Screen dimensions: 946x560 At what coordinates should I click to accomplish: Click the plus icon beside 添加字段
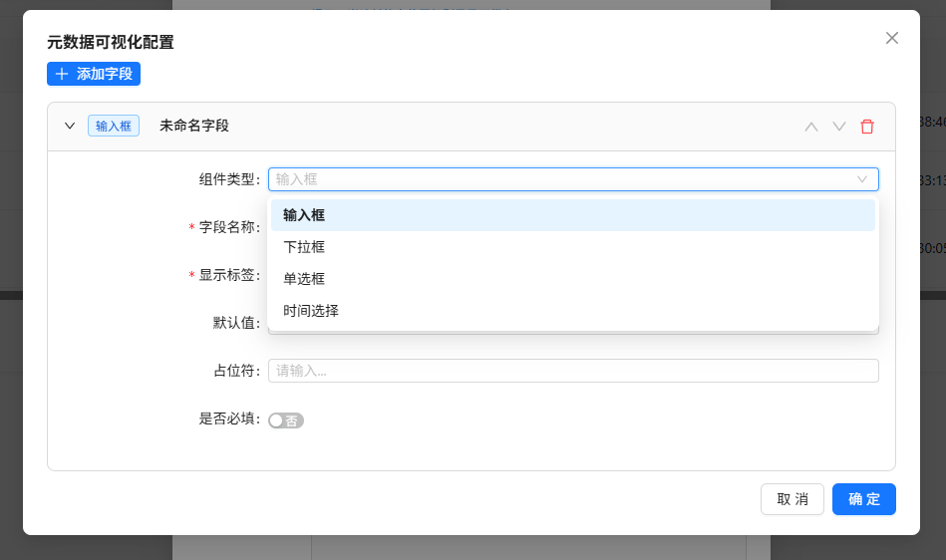[x=62, y=74]
